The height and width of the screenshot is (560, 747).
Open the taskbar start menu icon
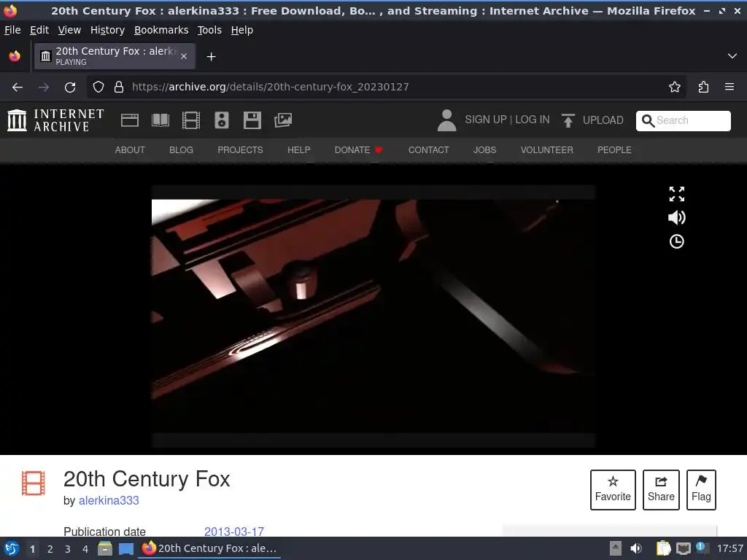(12, 548)
